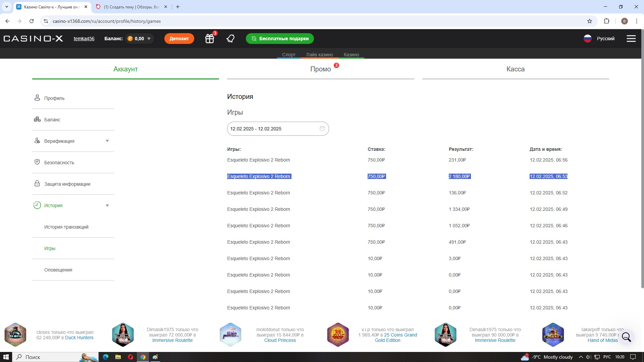The height and width of the screenshot is (362, 644).
Task: Open the browser extensions puzzle icon
Action: click(606, 21)
